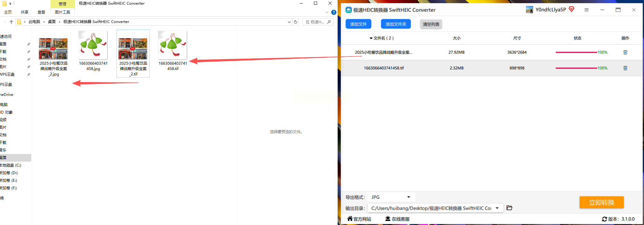Open the 查看 ribbon tab
This screenshot has height=225, width=644.
tap(41, 12)
